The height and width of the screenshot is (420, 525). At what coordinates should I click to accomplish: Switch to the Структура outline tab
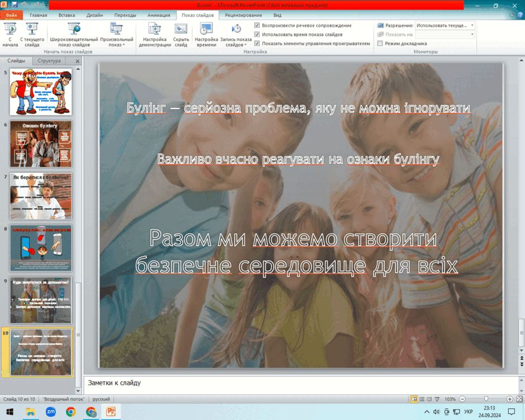[x=49, y=61]
